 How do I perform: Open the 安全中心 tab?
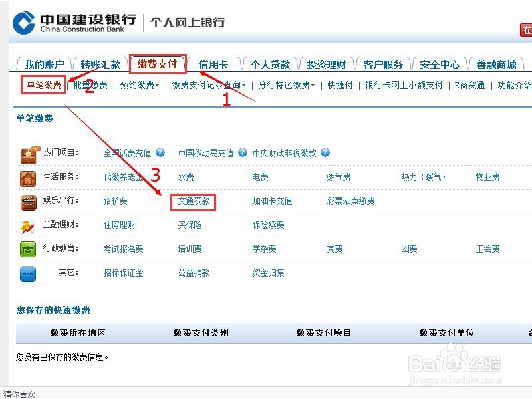(x=439, y=65)
